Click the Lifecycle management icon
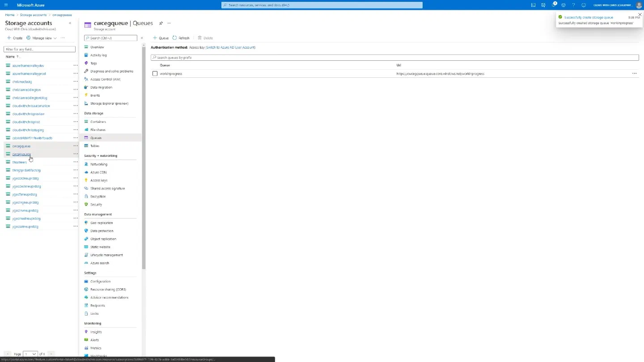644x362 pixels. click(x=86, y=255)
